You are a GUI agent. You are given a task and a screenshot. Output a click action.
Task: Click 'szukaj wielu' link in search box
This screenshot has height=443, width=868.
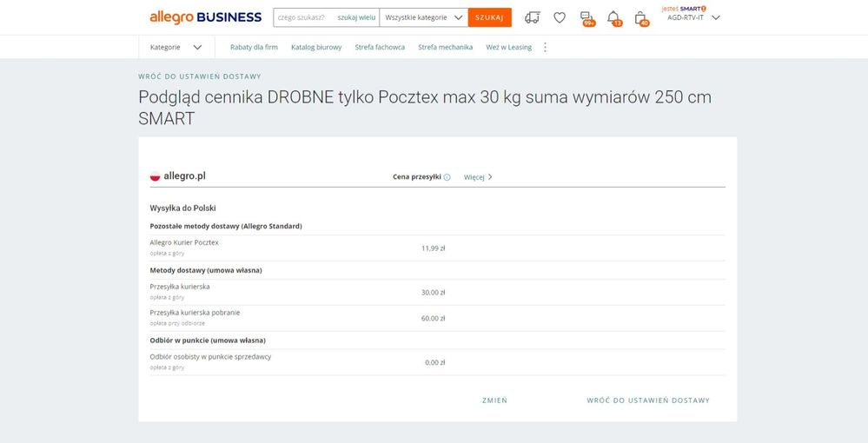point(356,17)
